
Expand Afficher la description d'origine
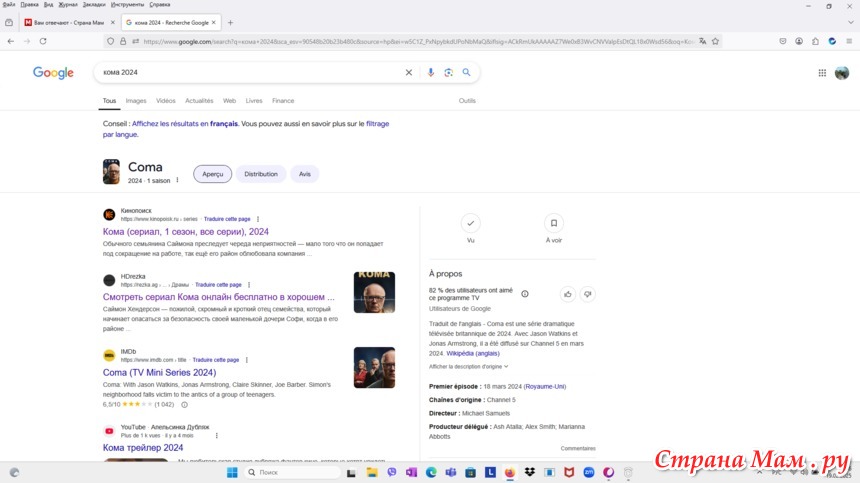468,366
